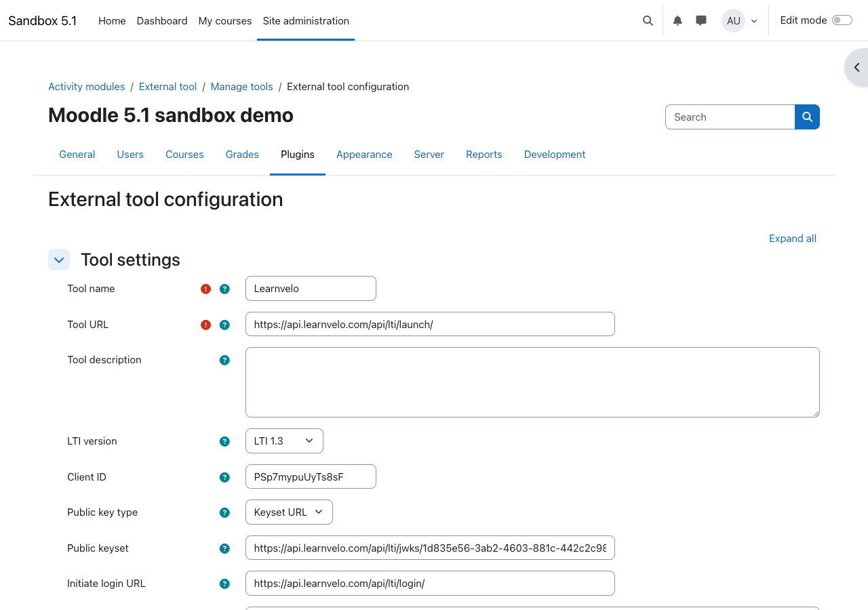This screenshot has width=868, height=610.
Task: Click into the Tool URL input field
Action: [x=430, y=324]
